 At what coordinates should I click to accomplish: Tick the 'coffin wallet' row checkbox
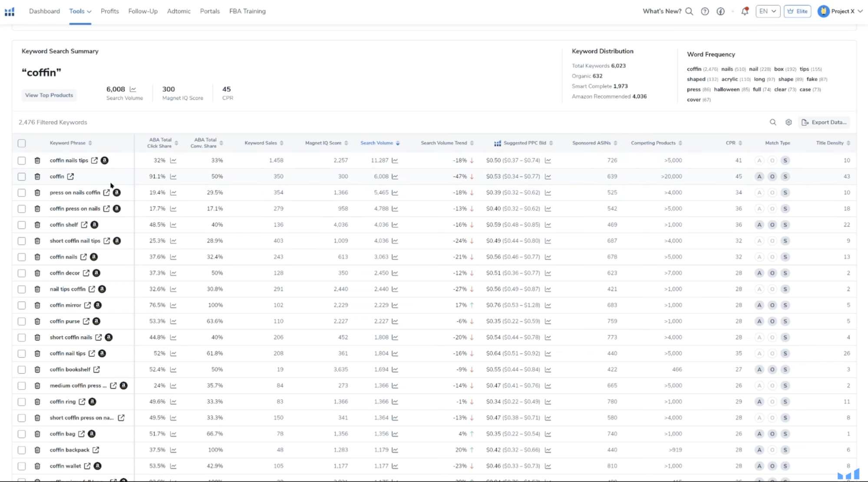[x=22, y=466]
